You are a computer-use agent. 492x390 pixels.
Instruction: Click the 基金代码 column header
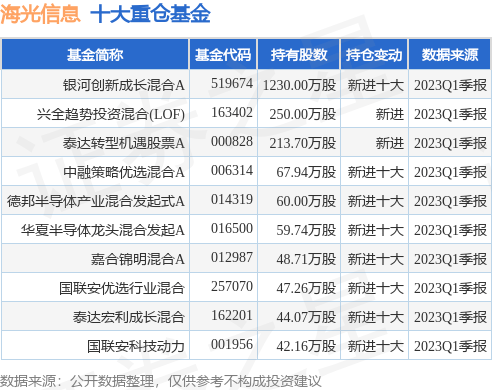[x=223, y=55]
